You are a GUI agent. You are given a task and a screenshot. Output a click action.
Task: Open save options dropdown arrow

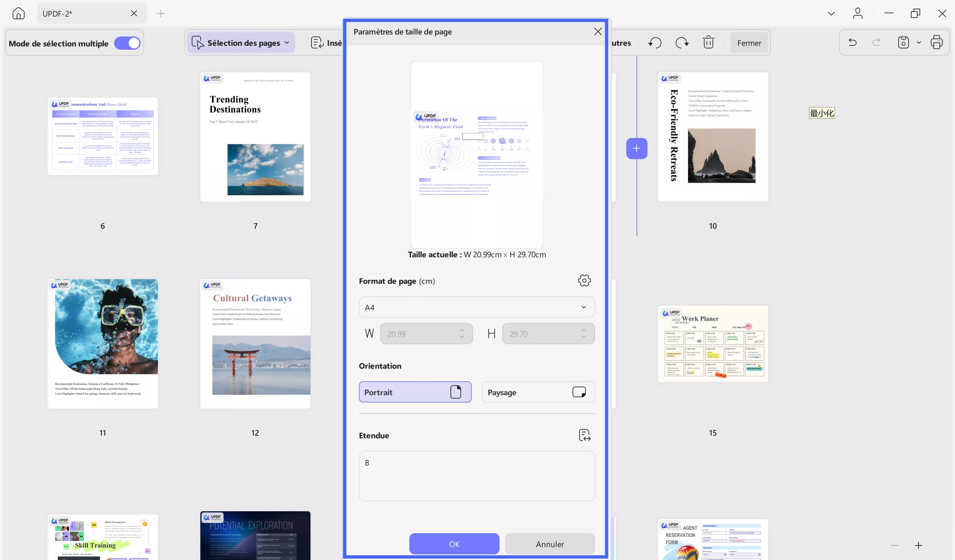pyautogui.click(x=919, y=42)
